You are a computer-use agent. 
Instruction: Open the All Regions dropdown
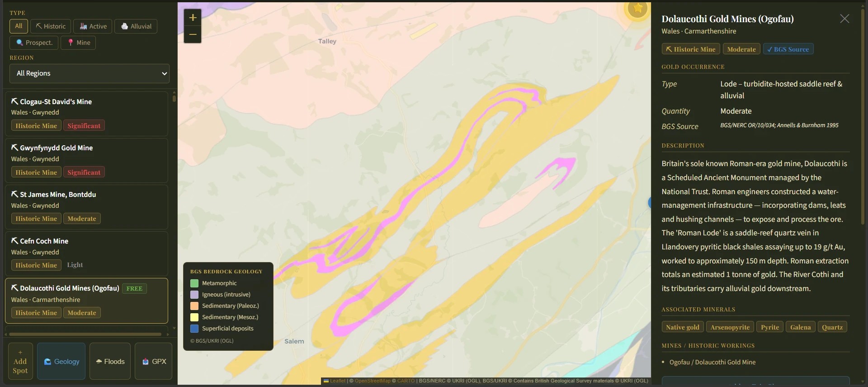pyautogui.click(x=90, y=73)
